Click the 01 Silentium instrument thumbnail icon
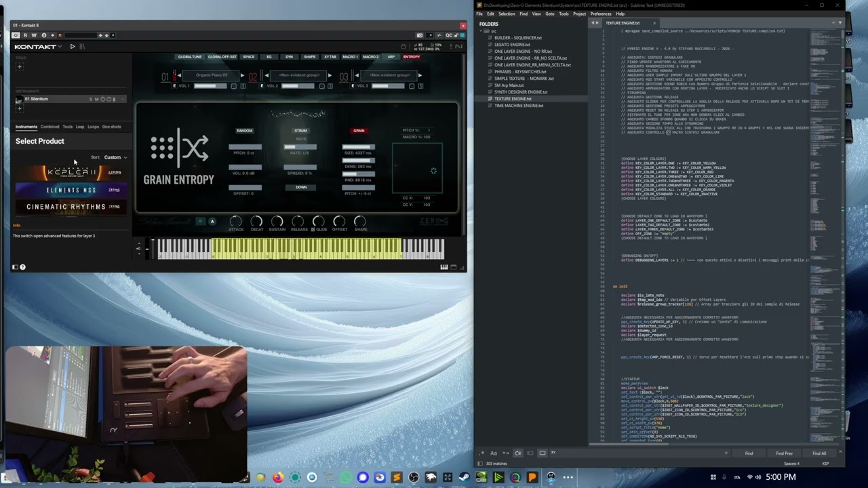 [x=19, y=99]
